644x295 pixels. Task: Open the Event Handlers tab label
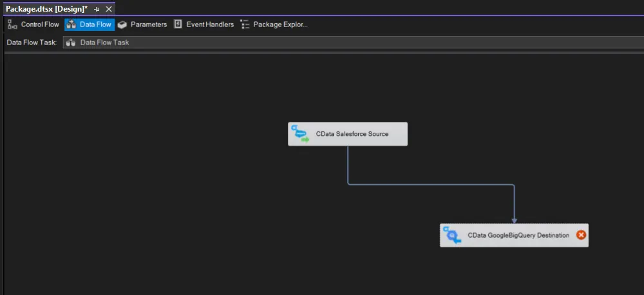tap(210, 24)
